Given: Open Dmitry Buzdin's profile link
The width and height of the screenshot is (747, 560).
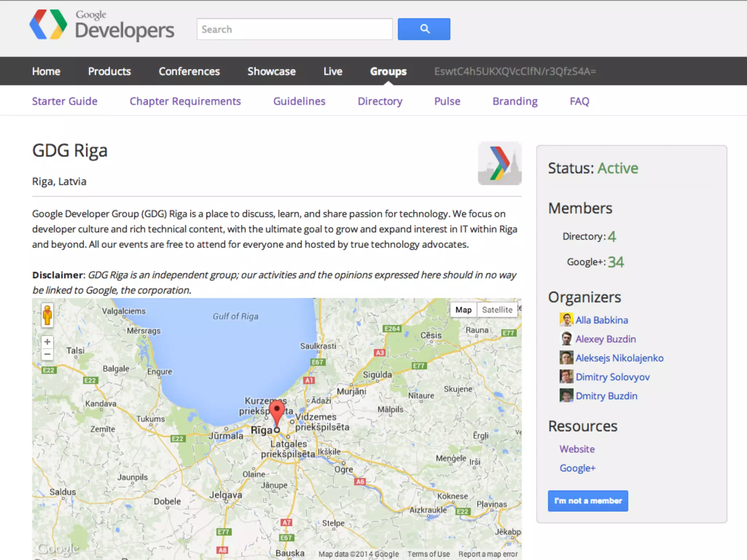Looking at the screenshot, I should [x=607, y=396].
